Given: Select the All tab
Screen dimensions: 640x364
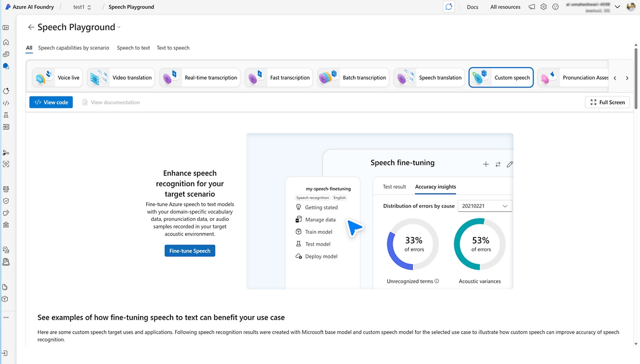Looking at the screenshot, I should (29, 48).
